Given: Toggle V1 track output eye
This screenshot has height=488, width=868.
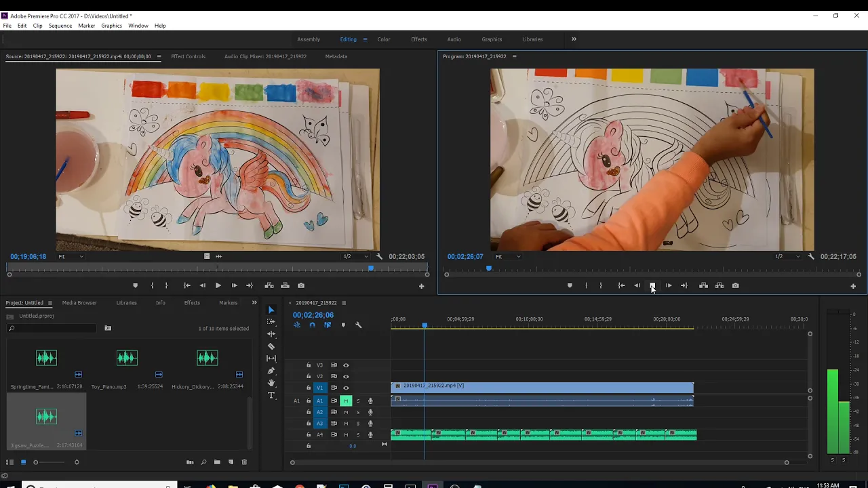Looking at the screenshot, I should click(x=346, y=388).
